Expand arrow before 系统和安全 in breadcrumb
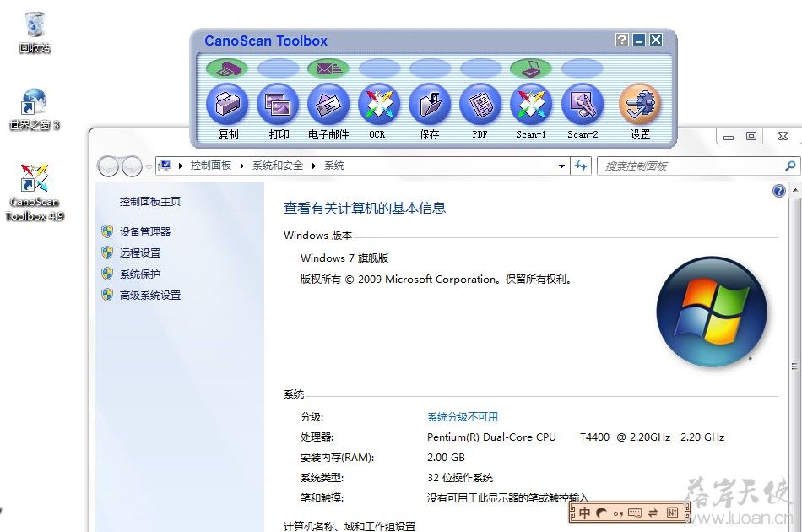 pyautogui.click(x=242, y=166)
